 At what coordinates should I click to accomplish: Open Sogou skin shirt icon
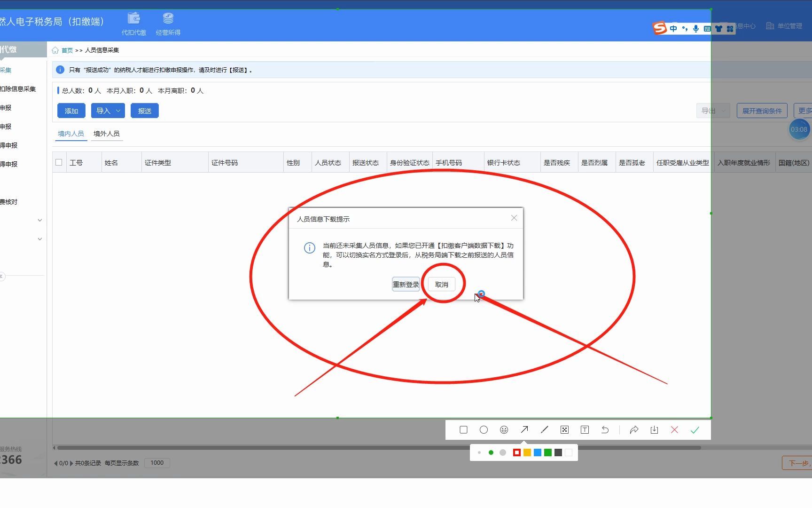point(718,28)
